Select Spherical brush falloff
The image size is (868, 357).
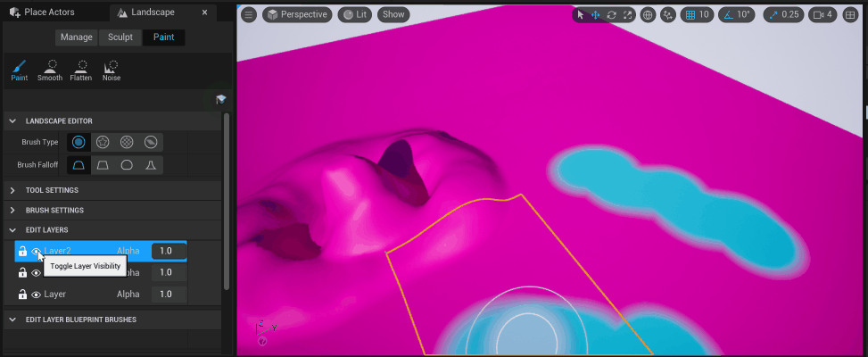click(x=127, y=165)
